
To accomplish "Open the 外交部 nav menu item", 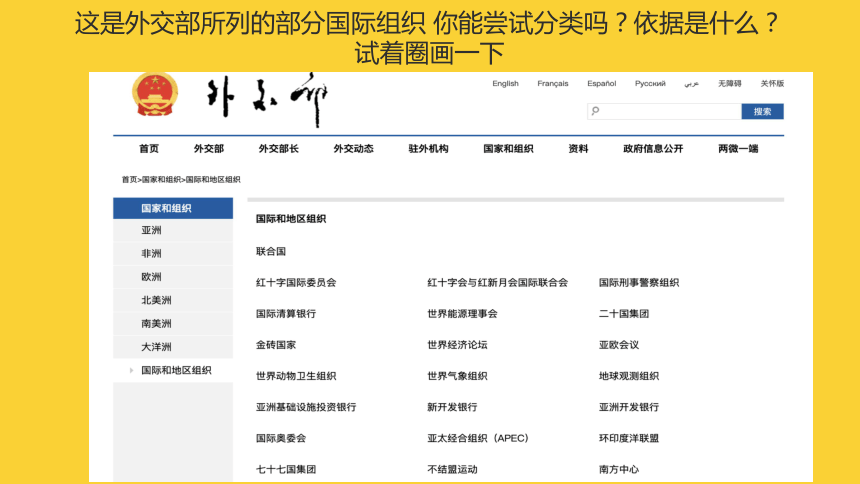I will click(209, 149).
